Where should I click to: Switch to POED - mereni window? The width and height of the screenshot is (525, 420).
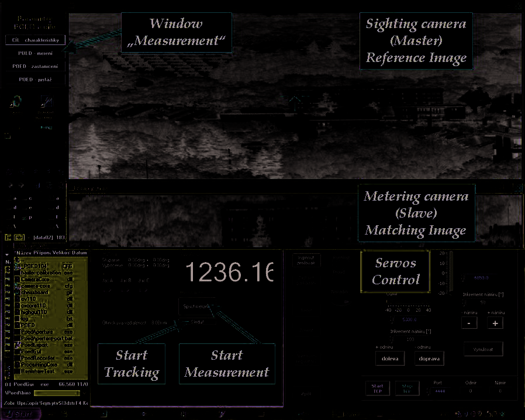pos(36,53)
